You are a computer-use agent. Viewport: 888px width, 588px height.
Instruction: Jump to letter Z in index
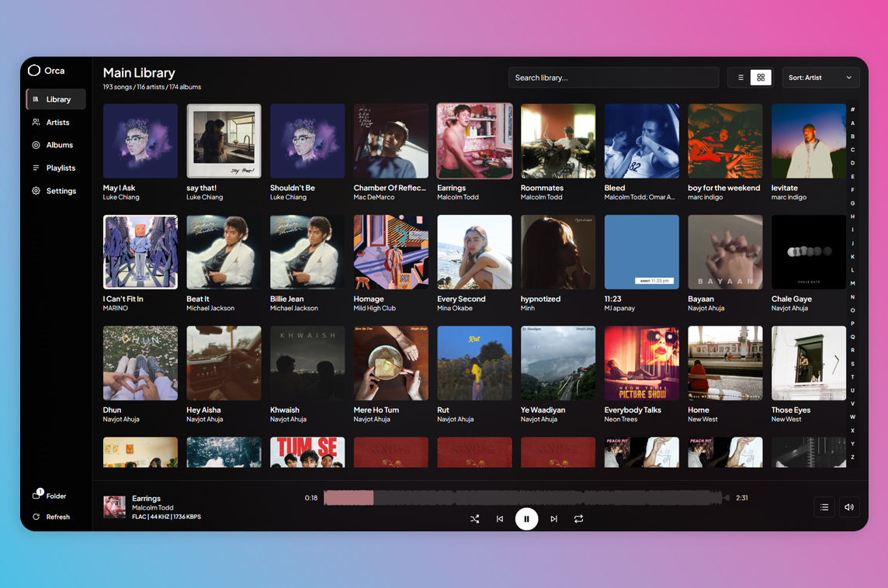852,457
